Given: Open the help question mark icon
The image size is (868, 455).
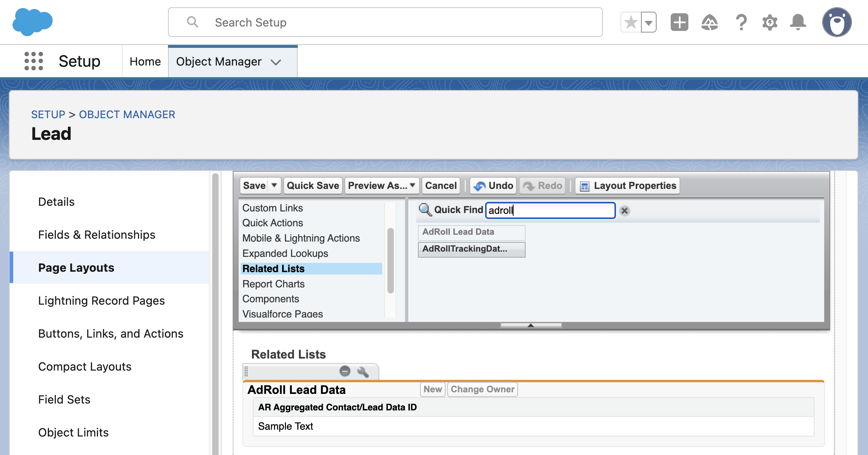Looking at the screenshot, I should pyautogui.click(x=741, y=22).
